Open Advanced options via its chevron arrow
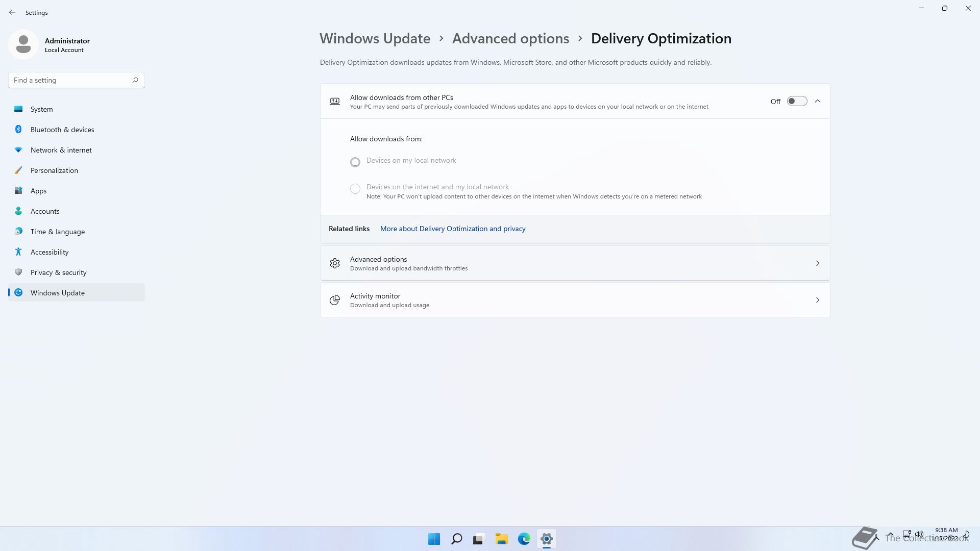The image size is (980, 551). tap(818, 263)
